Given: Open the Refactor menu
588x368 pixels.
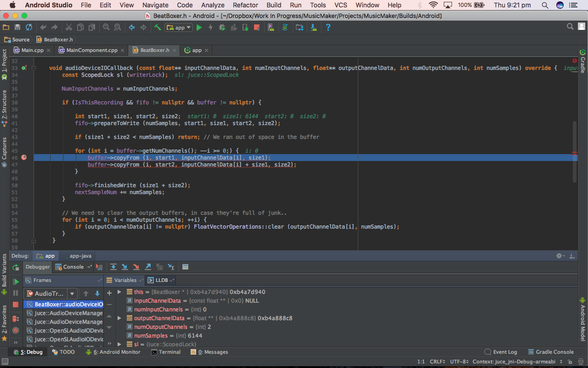Looking at the screenshot, I should point(245,5).
